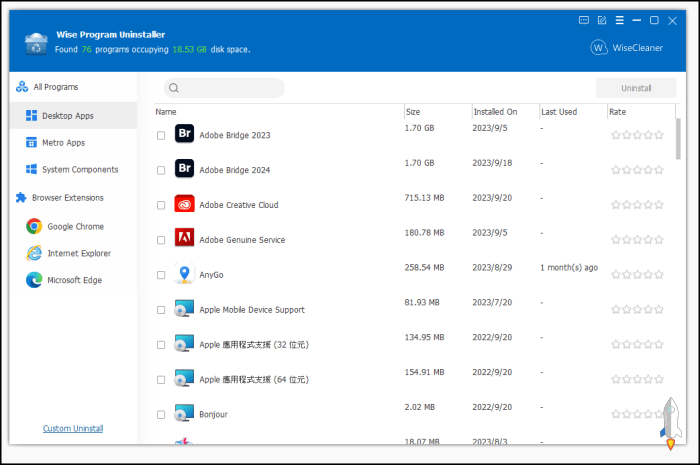The width and height of the screenshot is (700, 465).
Task: Select the Adobe Genuine Service name
Action: tap(242, 240)
